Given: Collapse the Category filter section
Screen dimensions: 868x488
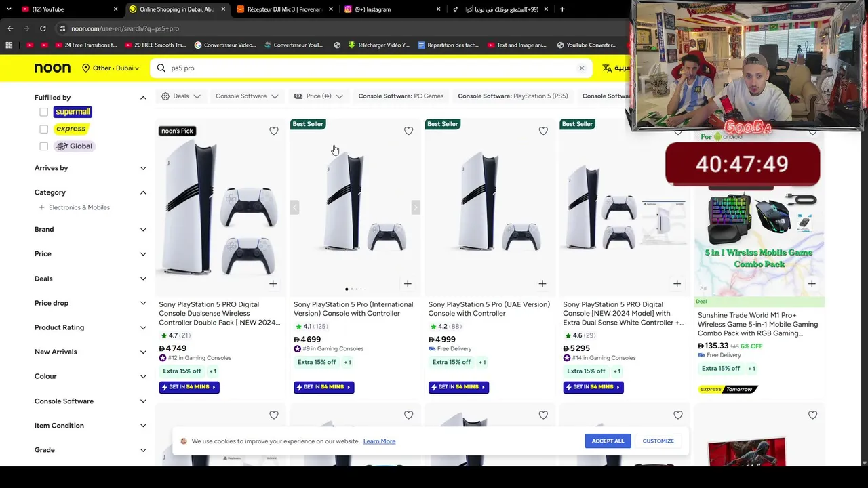Looking at the screenshot, I should [143, 192].
